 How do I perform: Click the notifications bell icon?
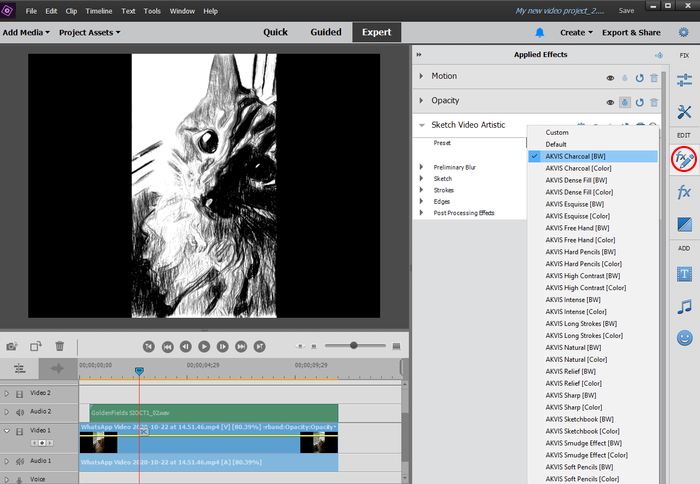(540, 33)
